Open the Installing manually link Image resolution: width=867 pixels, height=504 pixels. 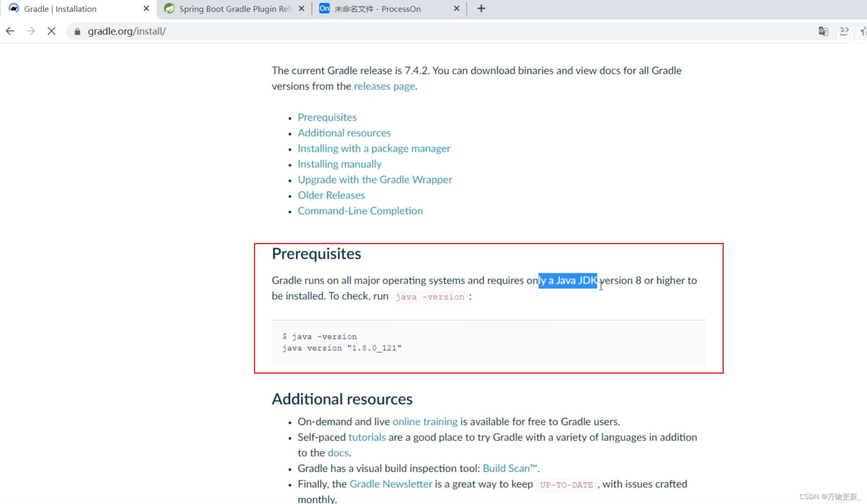339,164
